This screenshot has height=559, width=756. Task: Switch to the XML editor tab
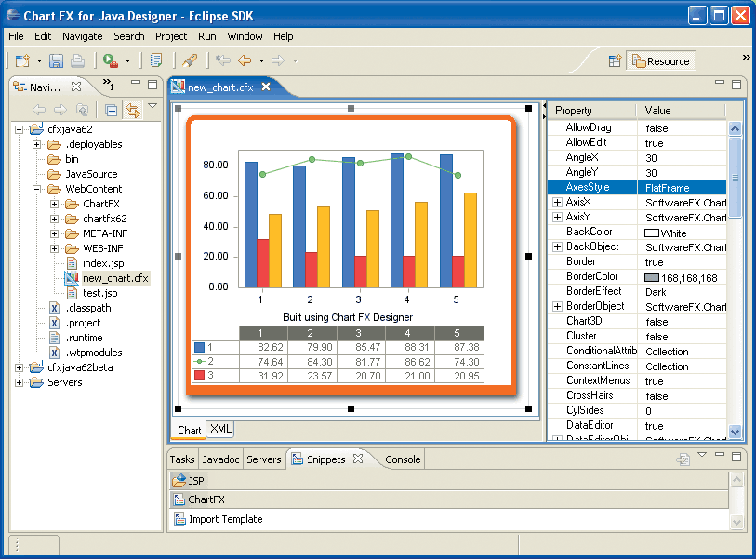(x=220, y=429)
